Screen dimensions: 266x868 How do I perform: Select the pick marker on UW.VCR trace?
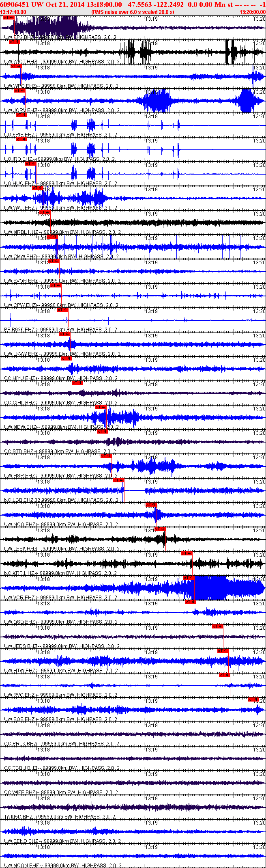pos(189,578)
